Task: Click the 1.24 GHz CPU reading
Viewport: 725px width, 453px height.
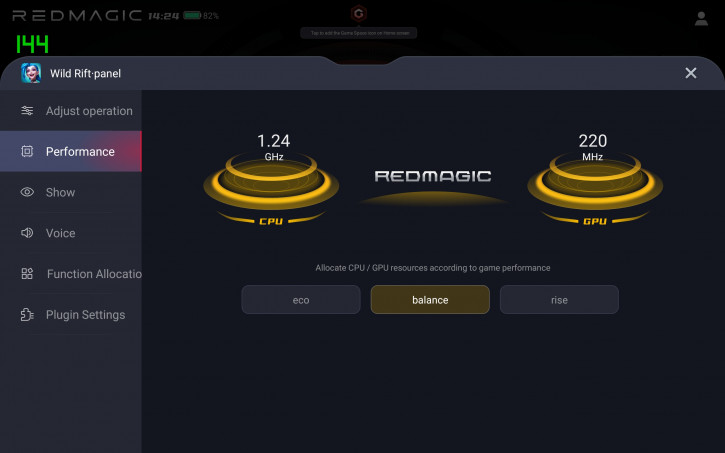Action: pyautogui.click(x=274, y=147)
